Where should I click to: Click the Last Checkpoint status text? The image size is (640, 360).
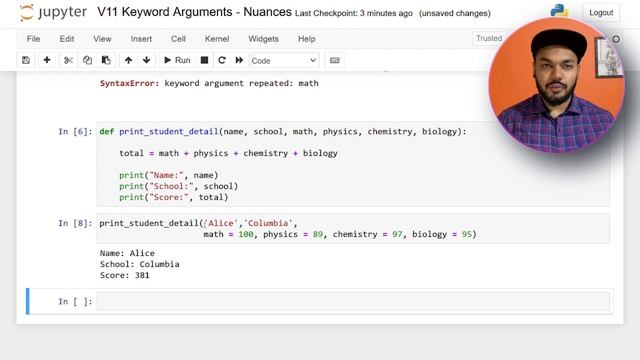[x=353, y=13]
